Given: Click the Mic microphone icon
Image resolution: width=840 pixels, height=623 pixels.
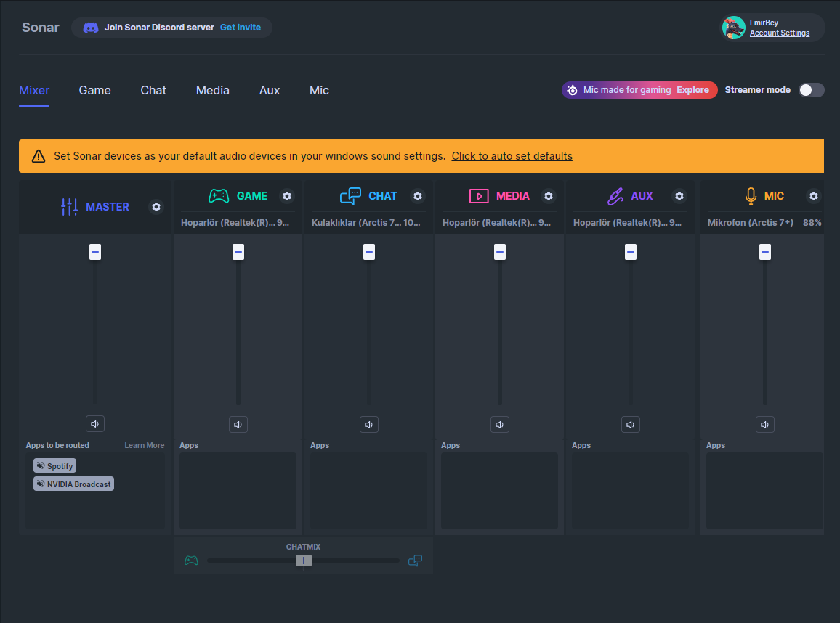Looking at the screenshot, I should coord(751,196).
